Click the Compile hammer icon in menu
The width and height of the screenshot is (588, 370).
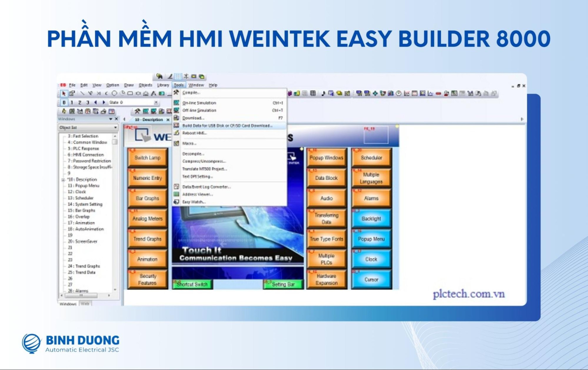pyautogui.click(x=176, y=92)
